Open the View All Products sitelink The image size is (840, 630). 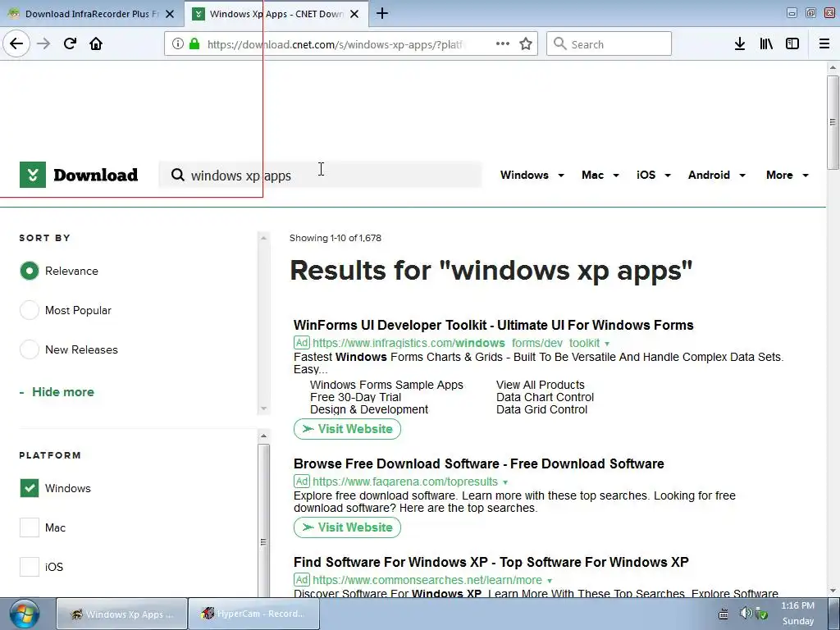coord(540,385)
